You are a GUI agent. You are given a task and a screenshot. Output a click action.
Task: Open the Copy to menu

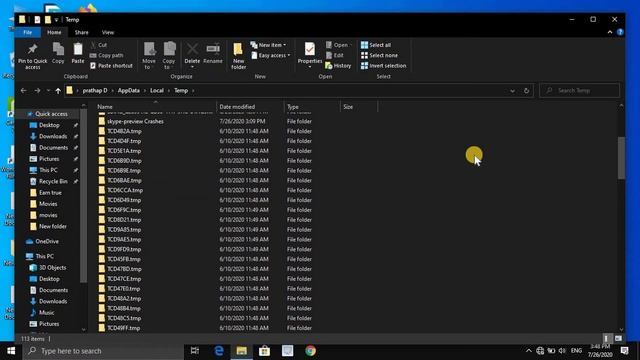(x=169, y=56)
